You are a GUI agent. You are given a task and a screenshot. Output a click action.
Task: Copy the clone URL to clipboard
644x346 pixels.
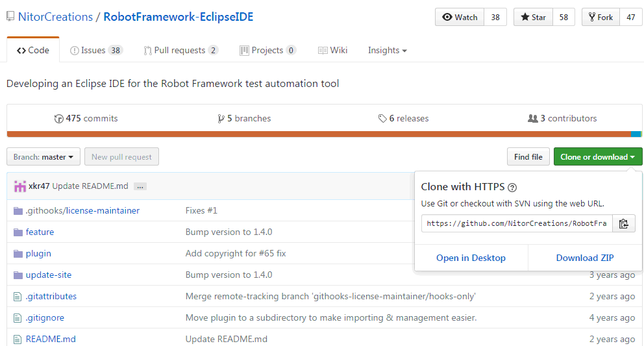point(623,223)
